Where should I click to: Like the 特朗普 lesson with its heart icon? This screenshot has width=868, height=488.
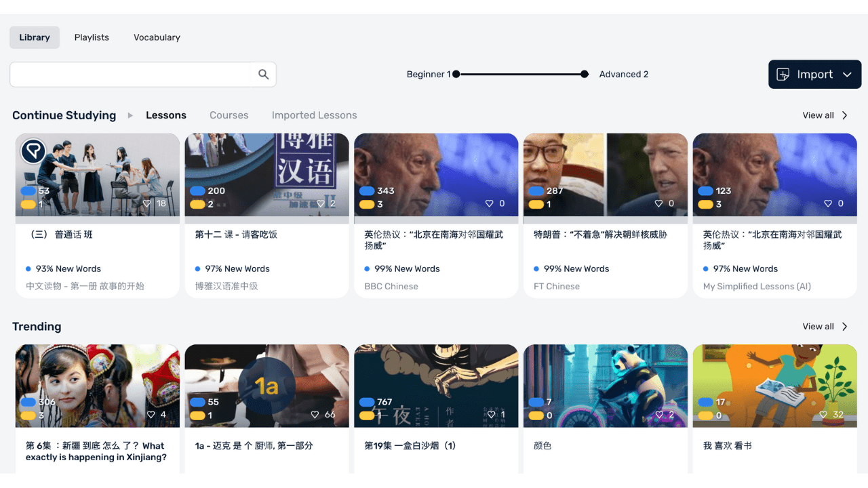pyautogui.click(x=658, y=203)
